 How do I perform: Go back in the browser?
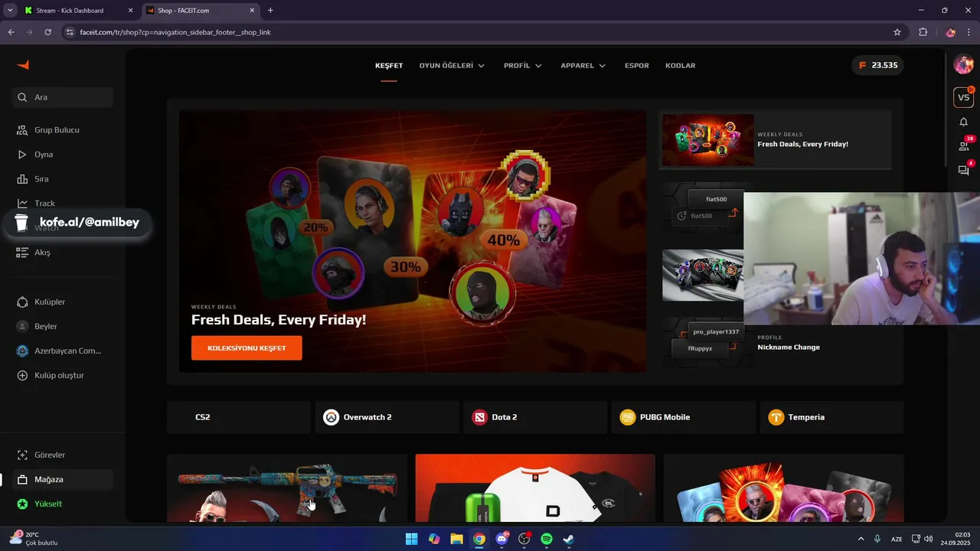click(11, 32)
